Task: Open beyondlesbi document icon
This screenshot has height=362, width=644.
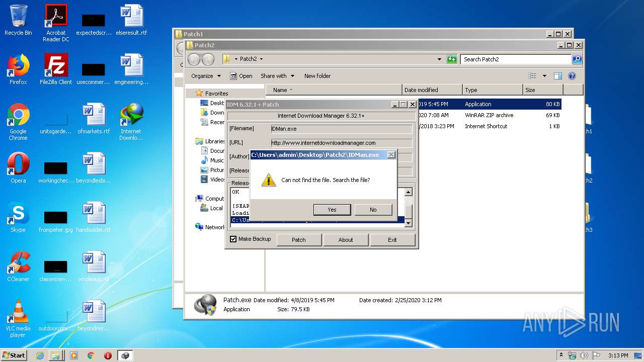Action: point(94,168)
